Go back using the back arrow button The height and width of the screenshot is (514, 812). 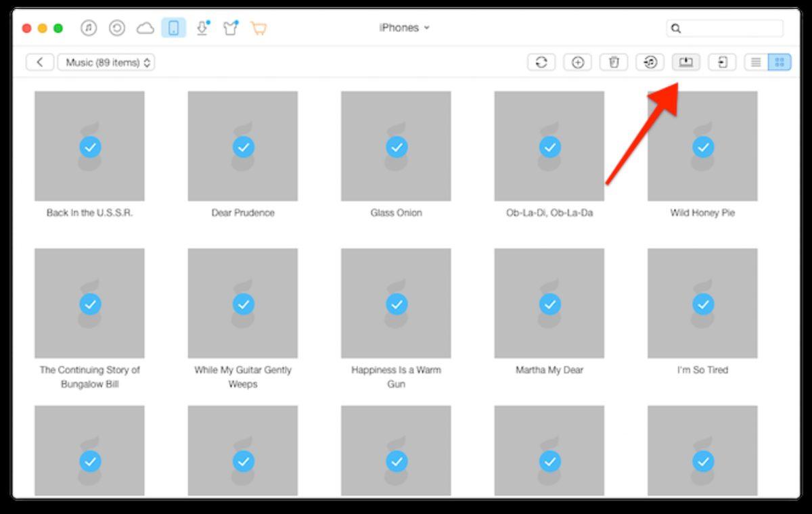(40, 62)
